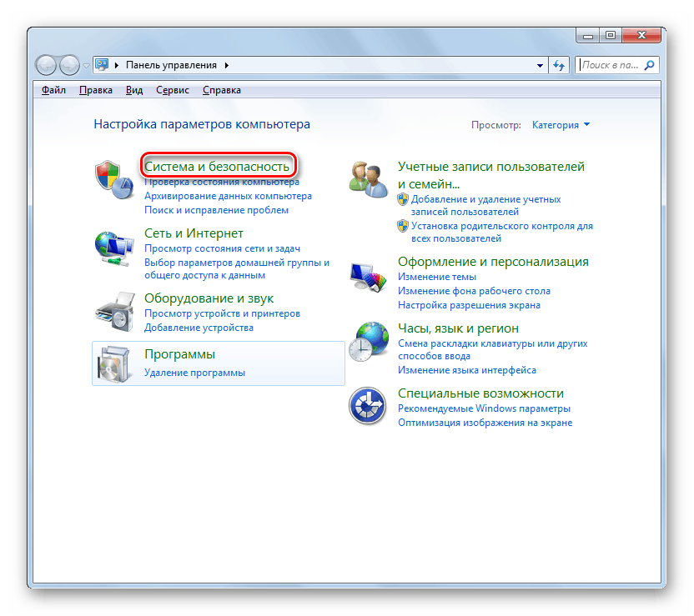Click 'Добавление устройства' link
The image size is (694, 616).
[199, 328]
